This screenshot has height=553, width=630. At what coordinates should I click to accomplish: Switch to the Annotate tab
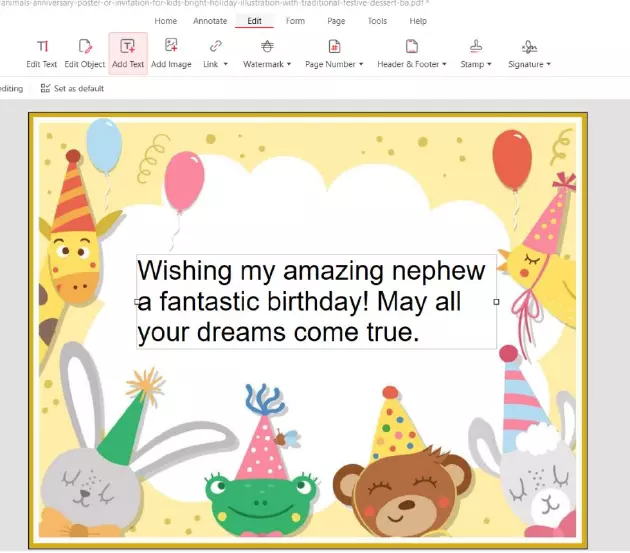210,21
